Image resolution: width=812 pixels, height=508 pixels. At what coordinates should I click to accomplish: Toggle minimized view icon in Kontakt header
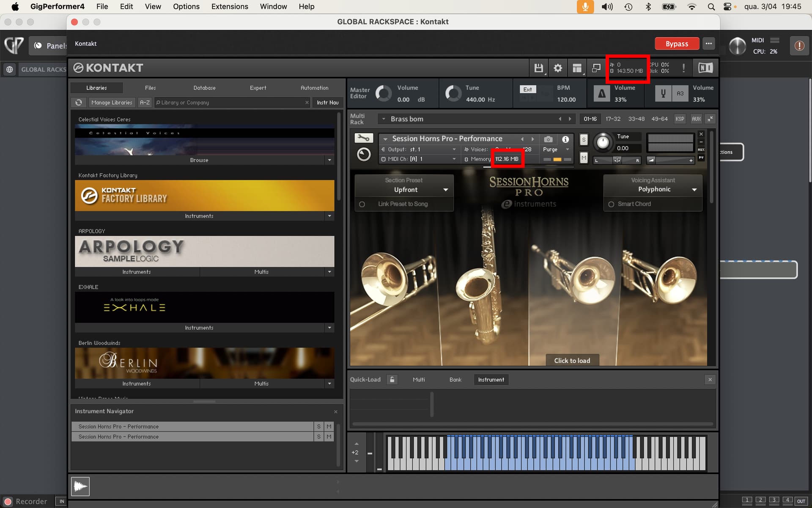[596, 68]
